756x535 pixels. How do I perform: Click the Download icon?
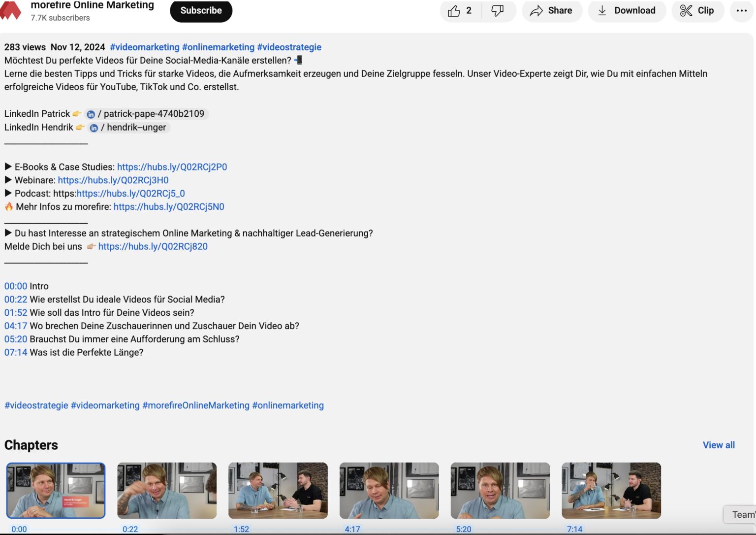pos(601,10)
